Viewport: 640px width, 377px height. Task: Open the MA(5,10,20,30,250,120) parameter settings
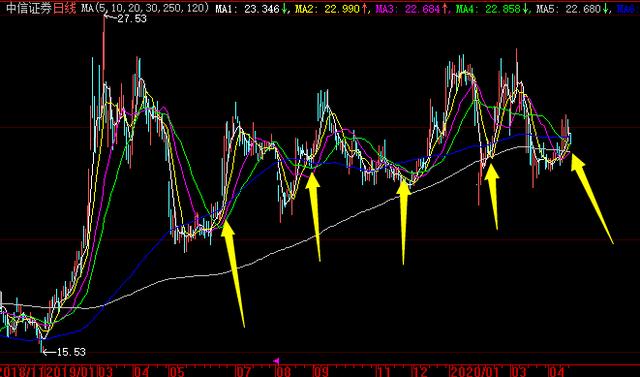(145, 8)
